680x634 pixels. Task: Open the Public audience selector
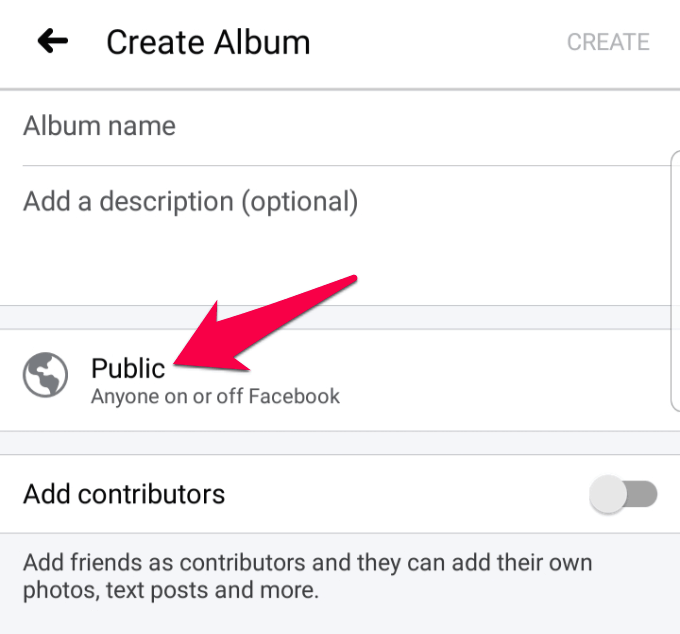coord(128,368)
